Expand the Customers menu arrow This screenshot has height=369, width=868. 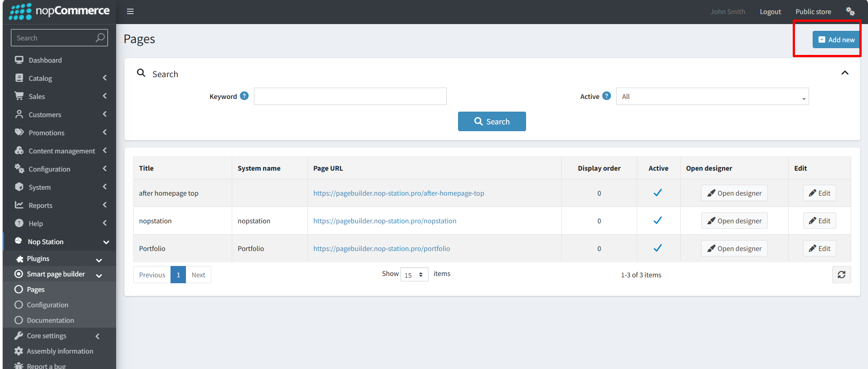click(x=105, y=114)
